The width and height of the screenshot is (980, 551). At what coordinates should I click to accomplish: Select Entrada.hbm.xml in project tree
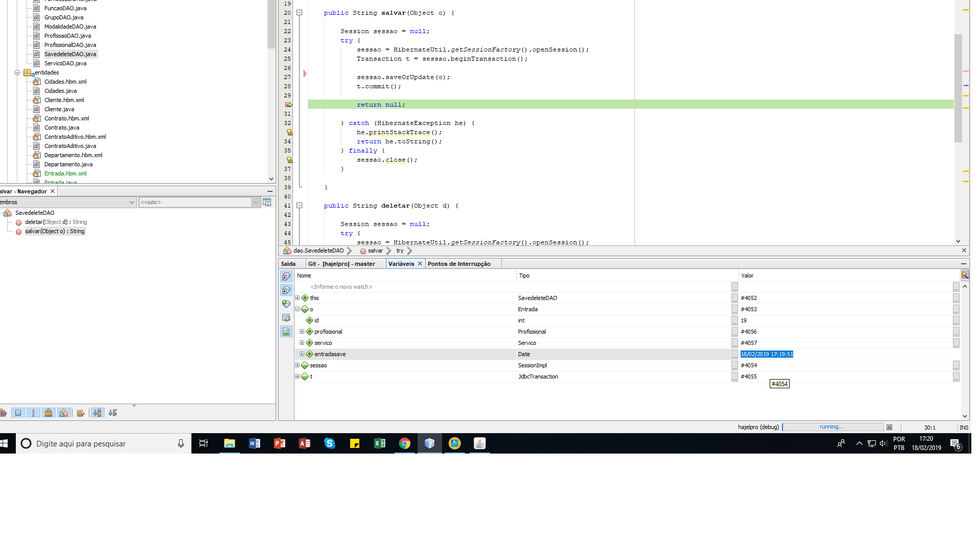(65, 173)
